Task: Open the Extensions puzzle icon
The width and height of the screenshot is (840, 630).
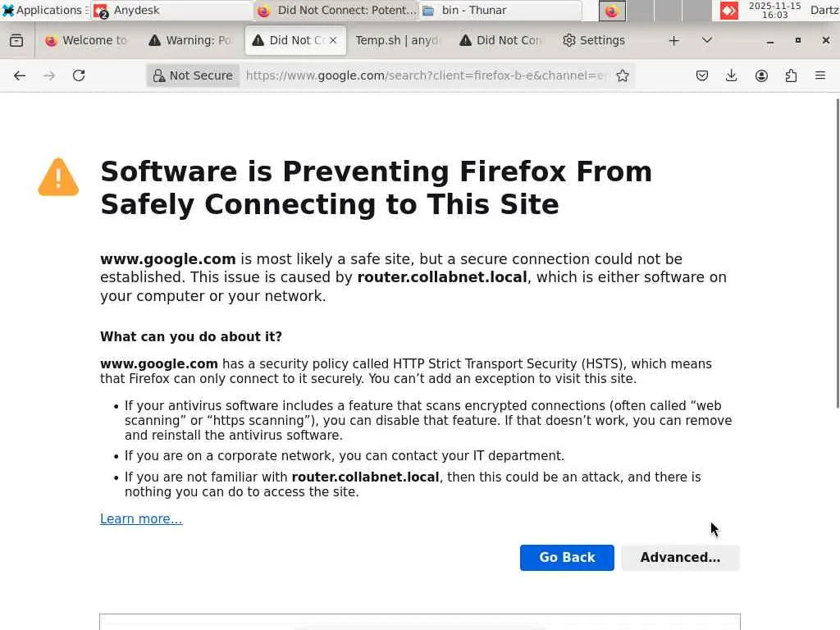Action: coord(791,75)
